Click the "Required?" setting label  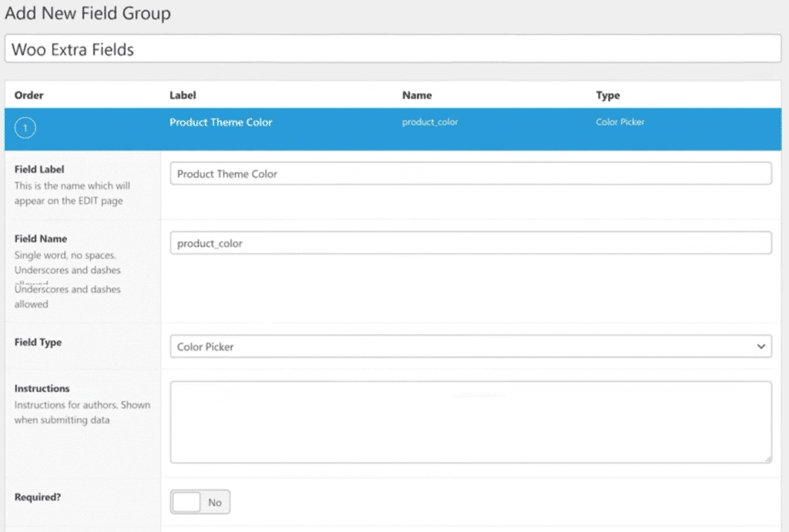point(38,497)
